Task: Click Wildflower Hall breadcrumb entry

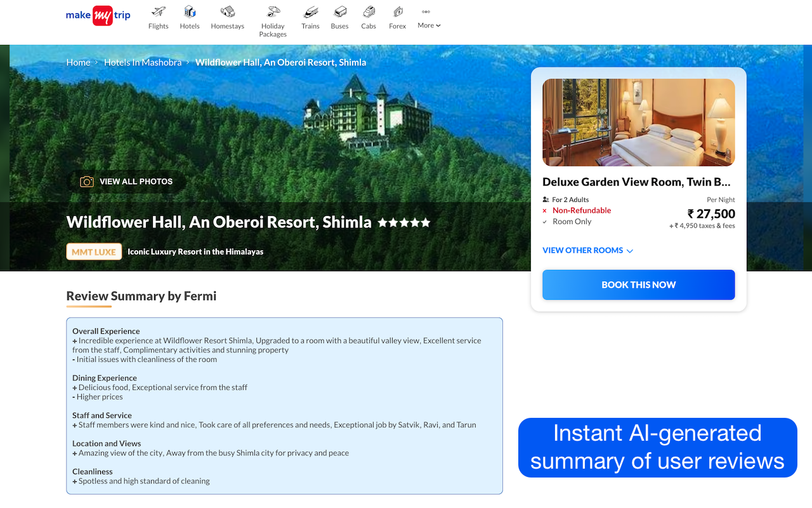Action: (280, 62)
